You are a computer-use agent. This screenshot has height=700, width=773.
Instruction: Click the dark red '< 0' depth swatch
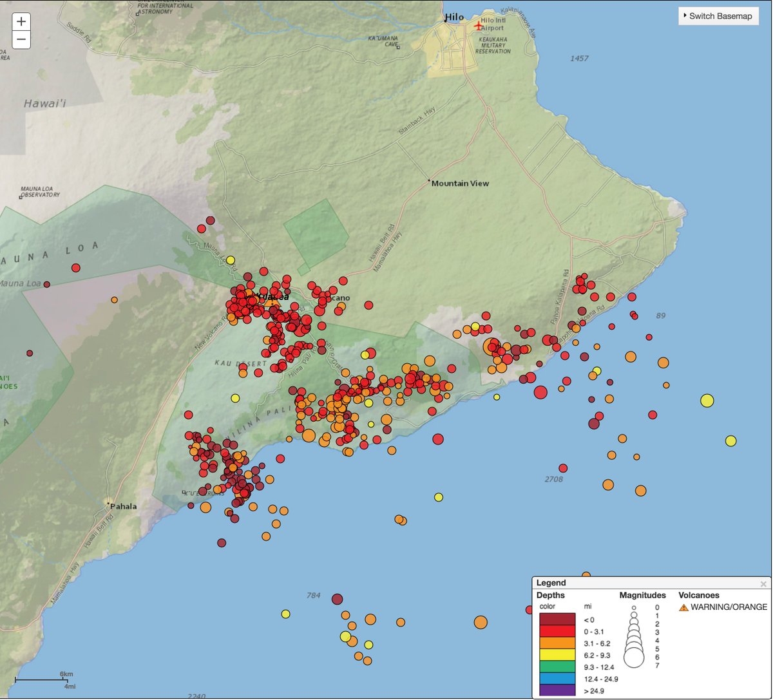point(557,620)
